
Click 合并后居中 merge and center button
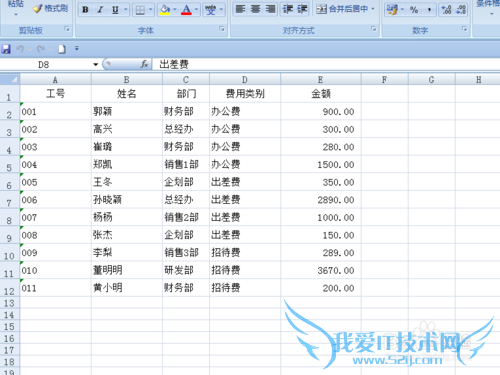coord(342,9)
